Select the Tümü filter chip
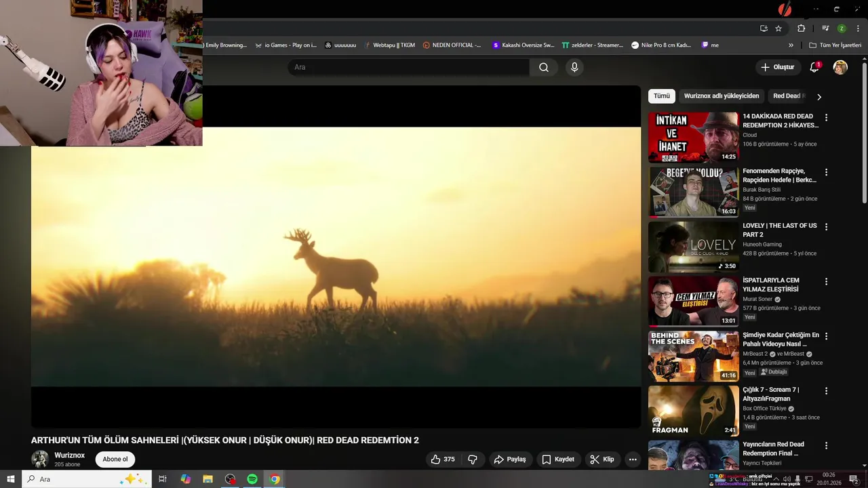868x488 pixels. (x=662, y=96)
